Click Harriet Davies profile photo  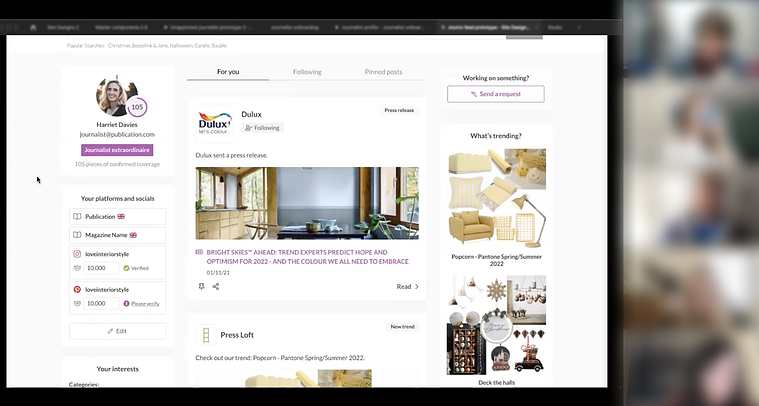(x=117, y=96)
